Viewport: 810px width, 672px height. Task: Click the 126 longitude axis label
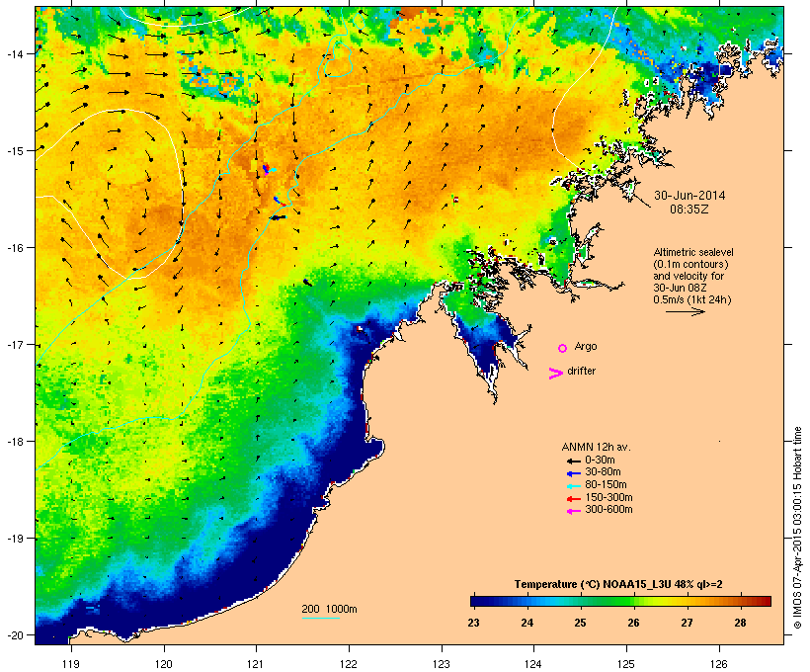[x=719, y=664]
